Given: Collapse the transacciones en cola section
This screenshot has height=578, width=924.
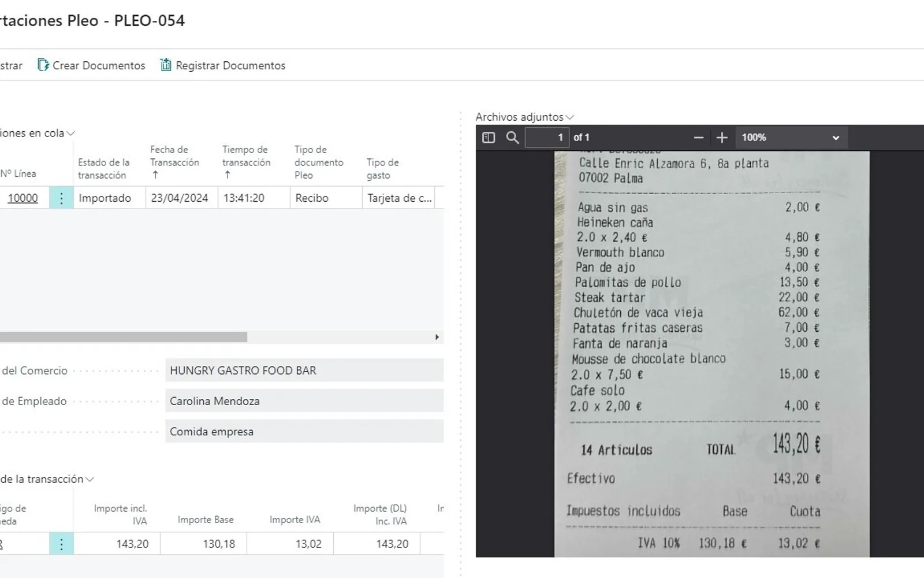Looking at the screenshot, I should coord(37,133).
